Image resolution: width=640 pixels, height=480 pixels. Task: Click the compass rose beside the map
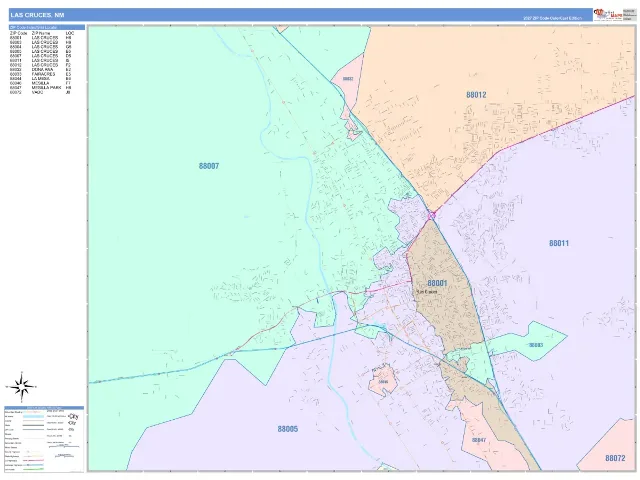click(x=21, y=387)
